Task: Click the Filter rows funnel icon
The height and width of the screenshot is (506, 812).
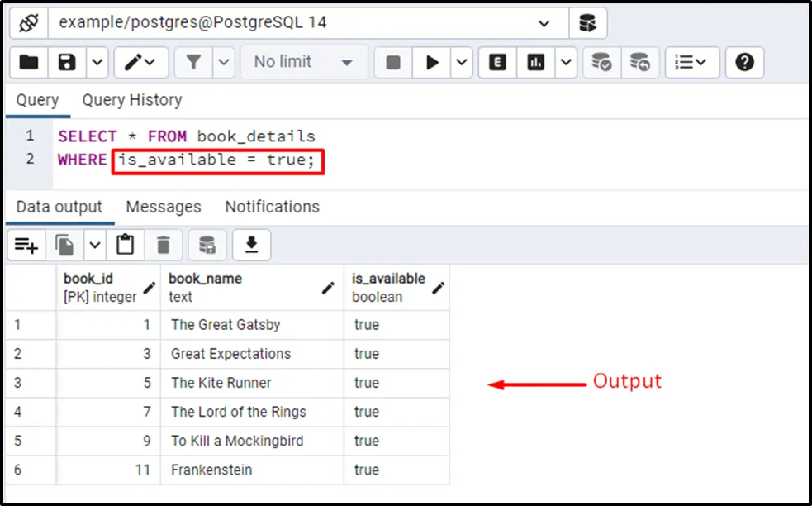Action: [193, 63]
